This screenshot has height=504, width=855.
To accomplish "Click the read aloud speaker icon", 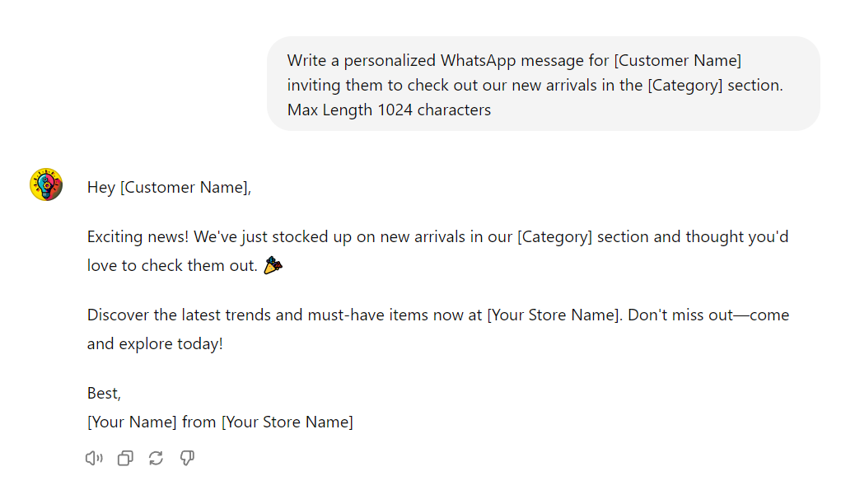I will point(94,459).
